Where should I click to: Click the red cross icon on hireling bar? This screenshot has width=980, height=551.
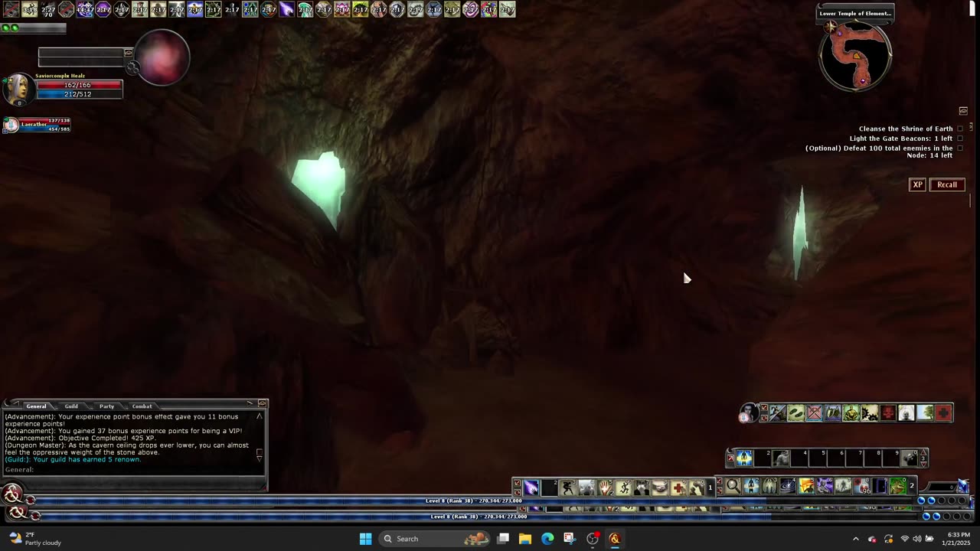[x=943, y=413]
